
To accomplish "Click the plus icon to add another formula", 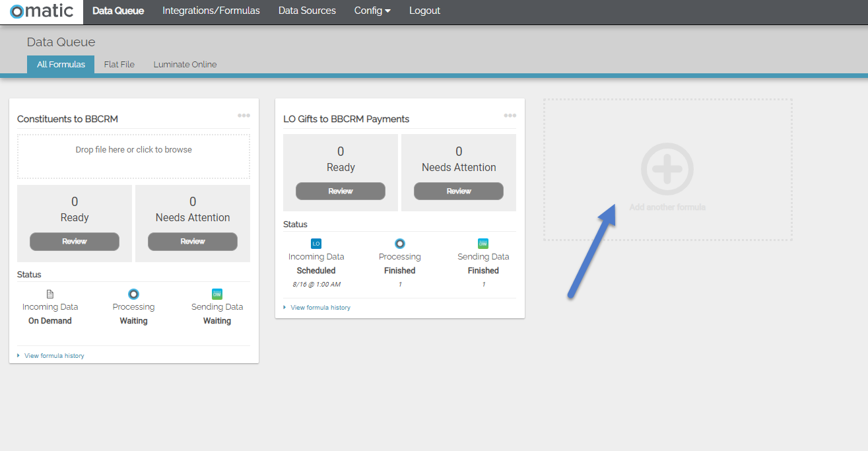I will tap(667, 169).
